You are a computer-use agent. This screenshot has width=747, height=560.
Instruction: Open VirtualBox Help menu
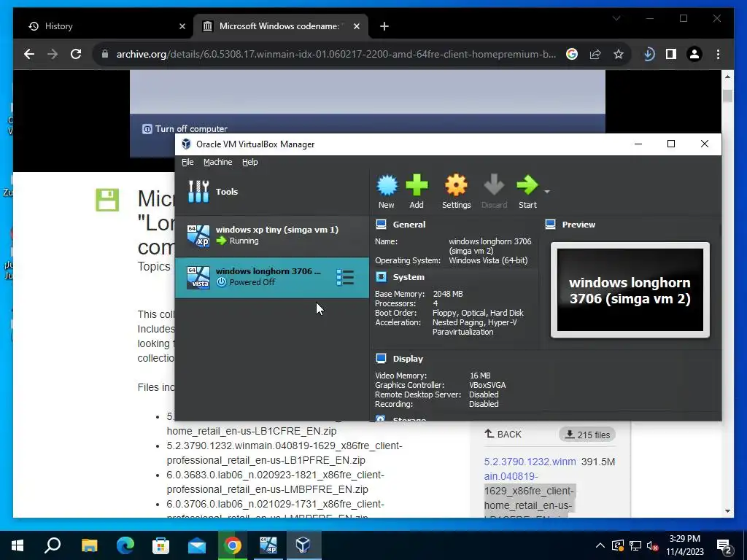(249, 163)
